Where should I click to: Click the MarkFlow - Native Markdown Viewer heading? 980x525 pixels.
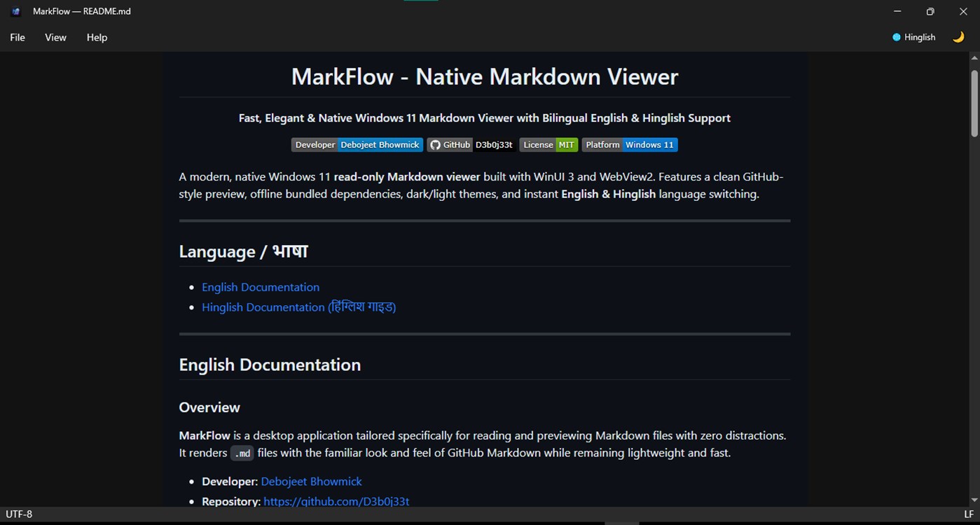485,76
